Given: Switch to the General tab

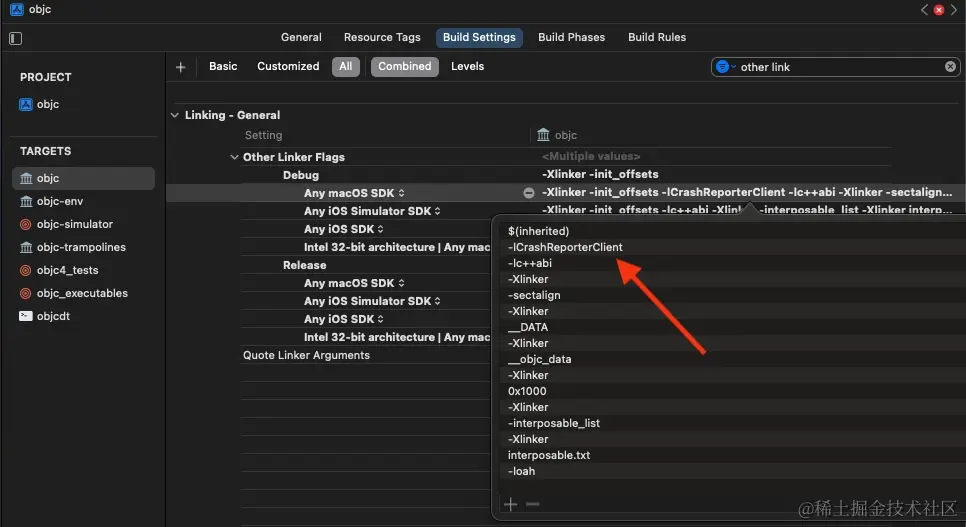Looking at the screenshot, I should coord(301,37).
